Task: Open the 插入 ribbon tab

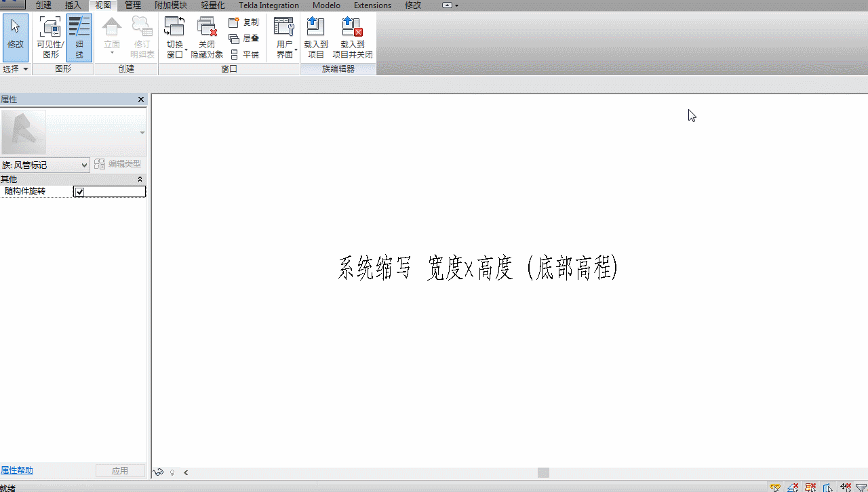Action: coord(73,5)
